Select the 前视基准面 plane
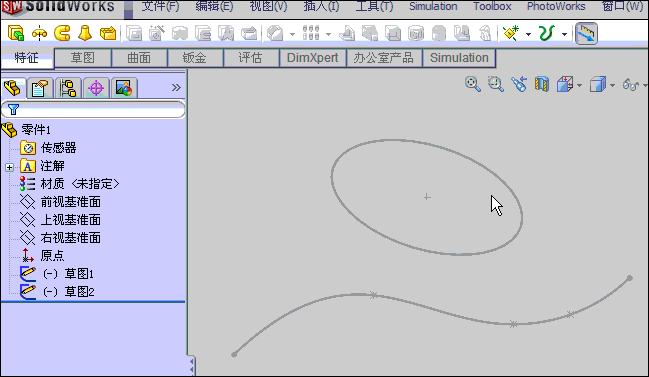 coord(71,202)
